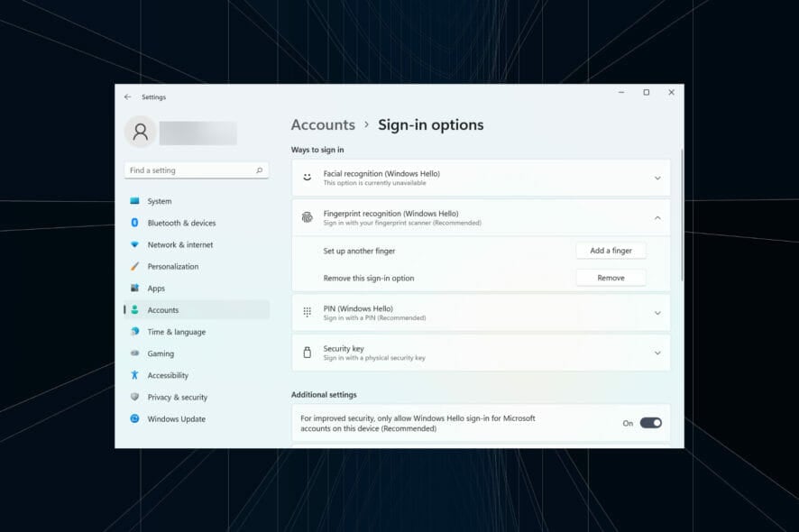Click the Add a finger button

[611, 250]
